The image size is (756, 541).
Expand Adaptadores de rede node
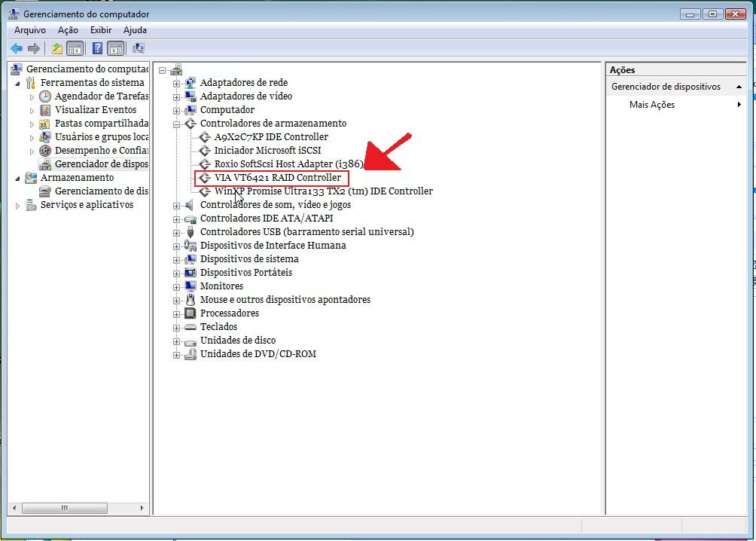pyautogui.click(x=176, y=84)
